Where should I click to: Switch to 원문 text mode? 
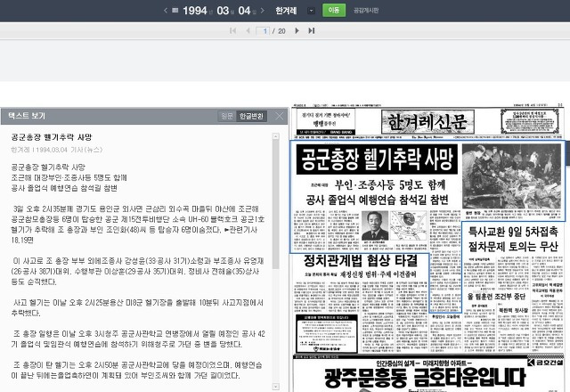227,116
